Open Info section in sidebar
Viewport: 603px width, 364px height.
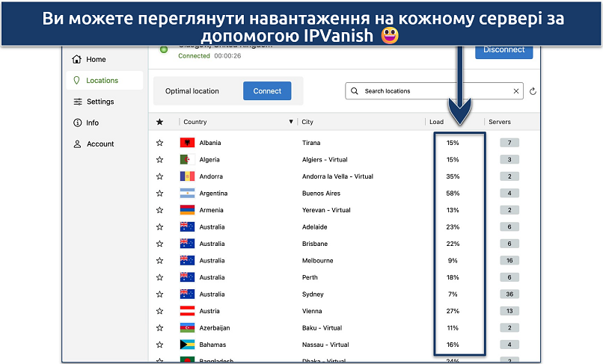(x=86, y=123)
